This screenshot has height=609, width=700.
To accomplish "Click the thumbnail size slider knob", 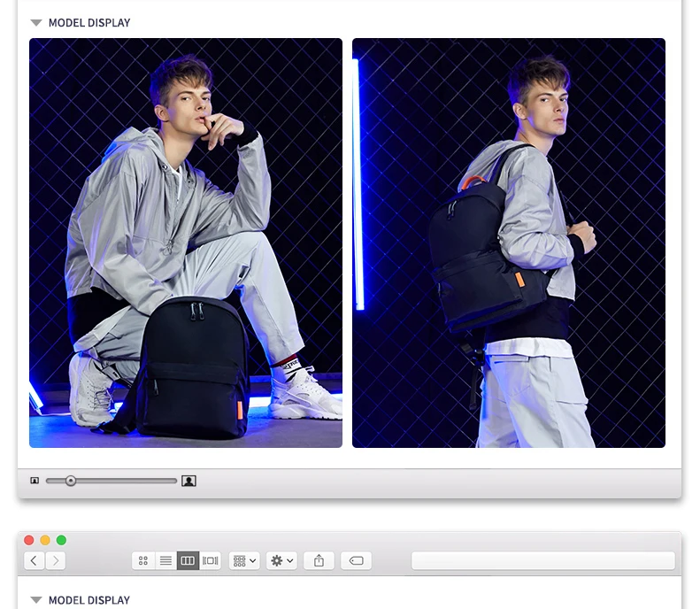I will 71,481.
